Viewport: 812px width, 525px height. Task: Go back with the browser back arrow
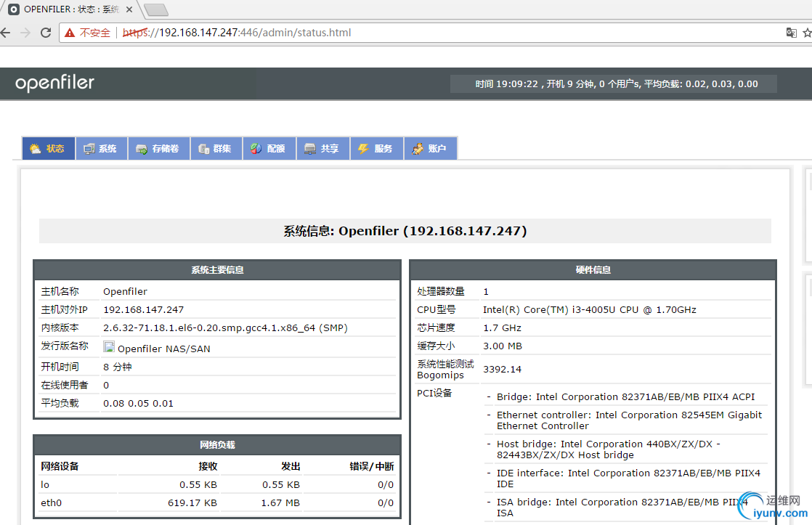point(5,33)
